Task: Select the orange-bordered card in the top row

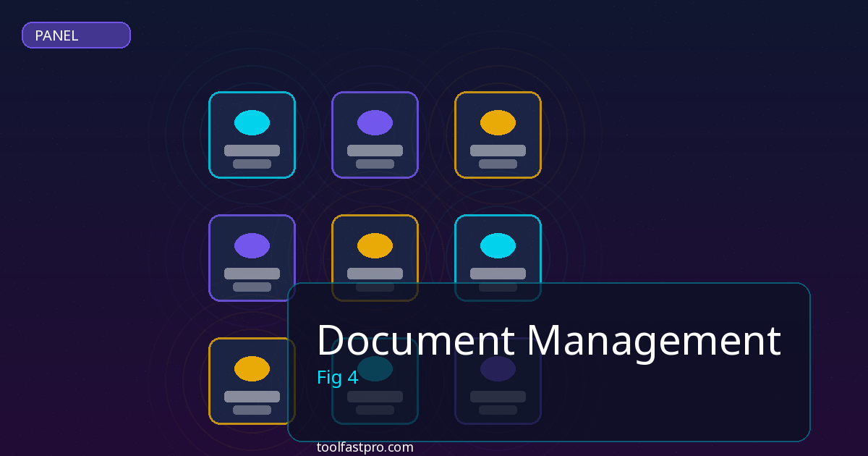Action: [498, 135]
